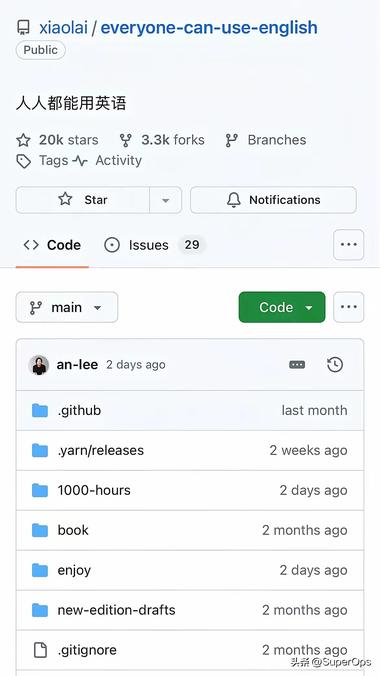The image size is (380, 676).
Task: Click the repository book icon beside xiaolai
Action: coord(23,28)
